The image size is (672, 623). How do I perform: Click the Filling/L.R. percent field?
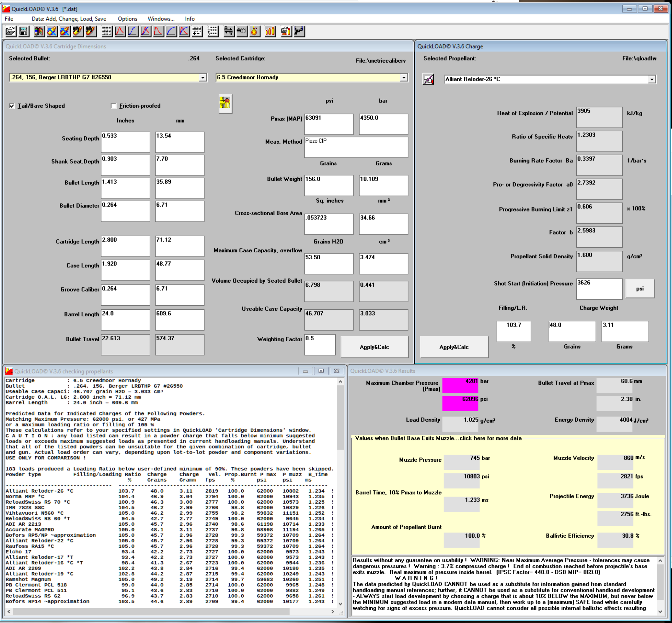[x=514, y=331]
